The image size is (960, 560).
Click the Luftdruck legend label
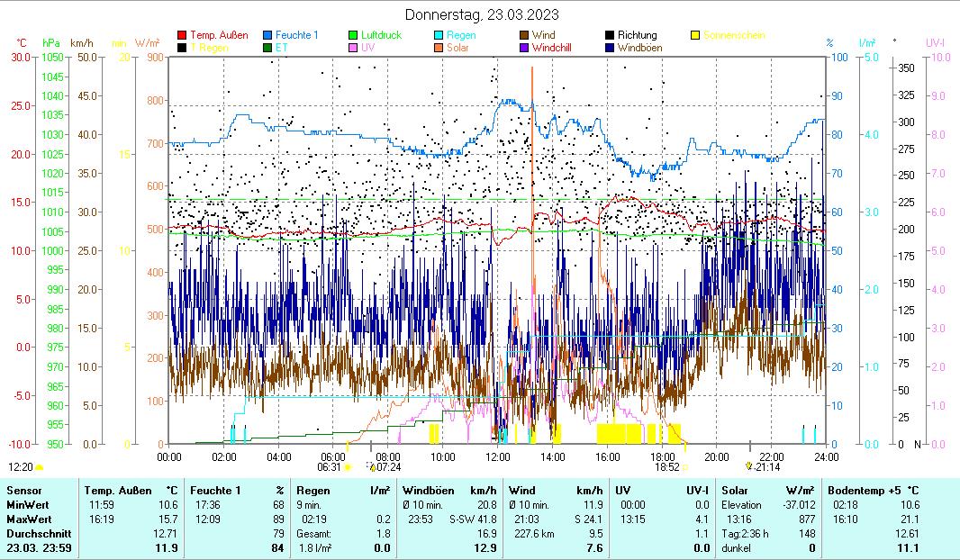click(x=381, y=35)
